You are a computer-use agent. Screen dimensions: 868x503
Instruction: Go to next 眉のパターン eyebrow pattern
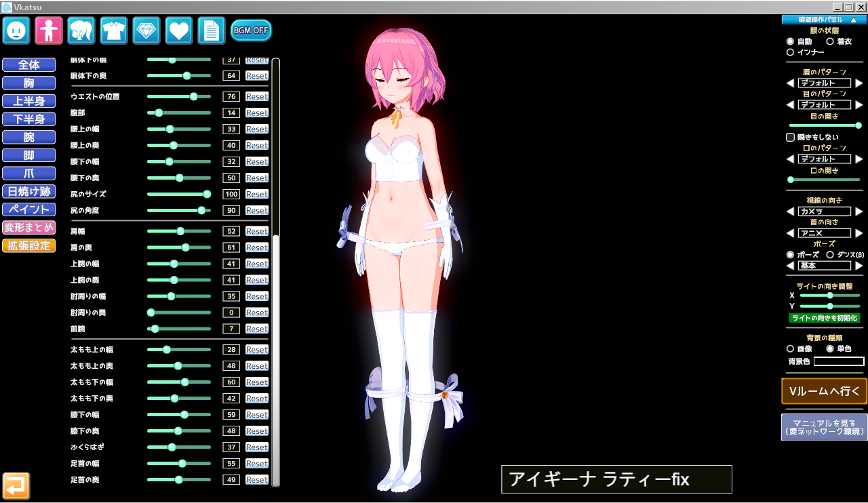coord(859,83)
